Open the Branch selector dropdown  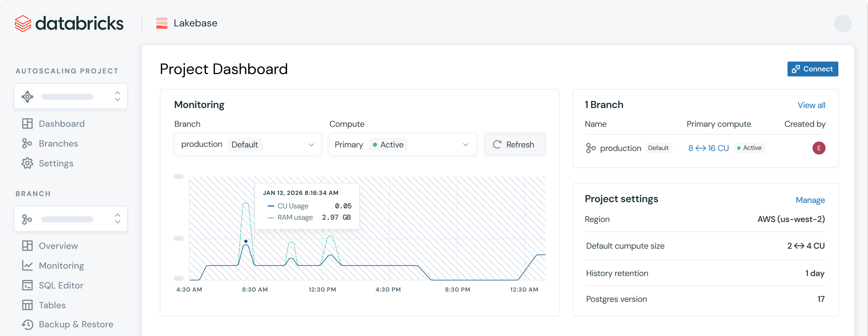click(247, 144)
